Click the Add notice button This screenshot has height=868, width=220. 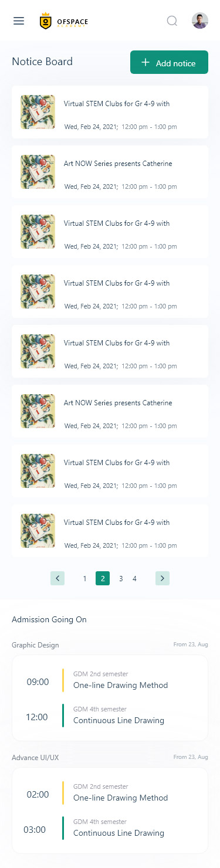click(169, 62)
